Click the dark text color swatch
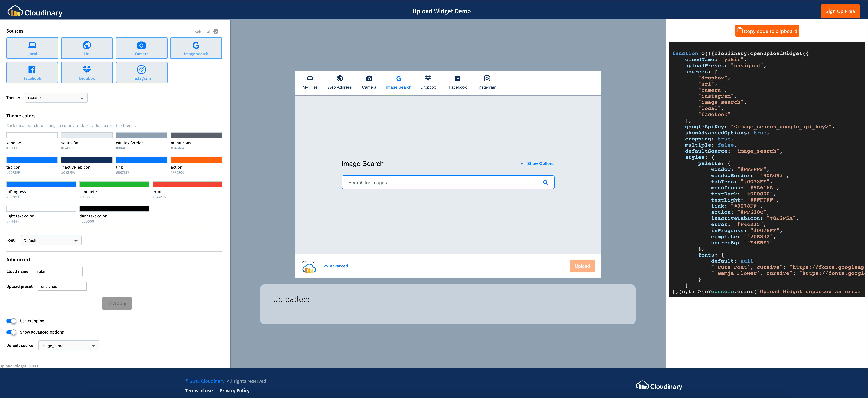 coord(114,209)
